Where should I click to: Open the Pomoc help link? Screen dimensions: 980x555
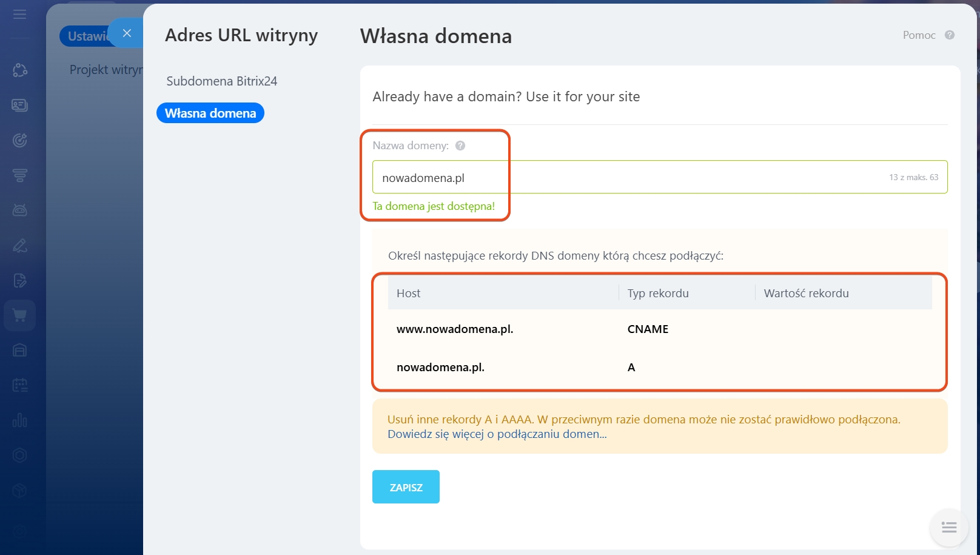tap(919, 35)
